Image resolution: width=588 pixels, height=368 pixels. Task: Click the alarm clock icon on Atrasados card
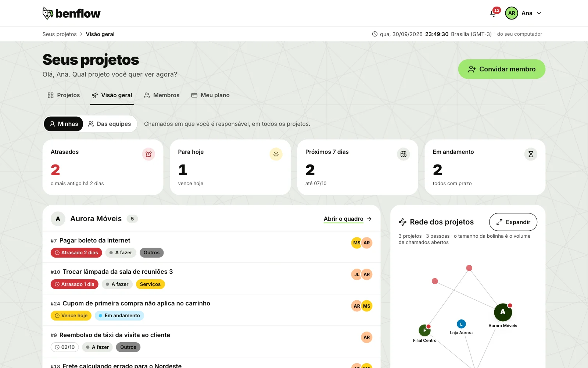tap(148, 154)
